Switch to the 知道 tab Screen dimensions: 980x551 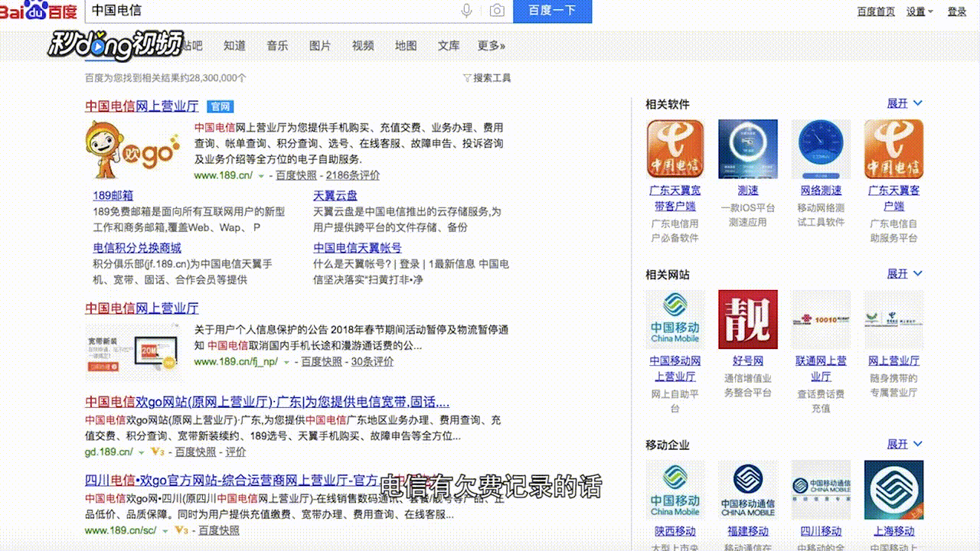[234, 46]
